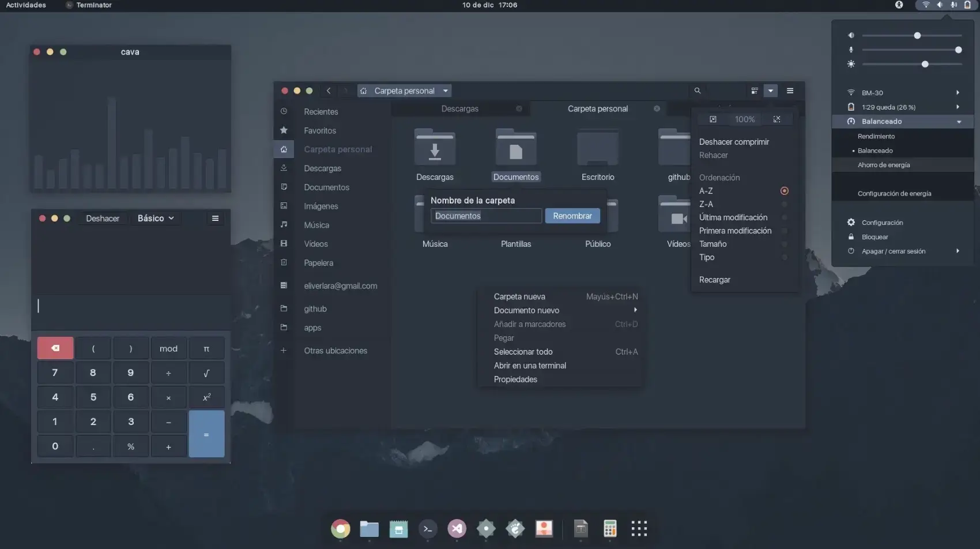Viewport: 980px width, 549px height.
Task: Click the search icon in file manager
Action: pos(697,91)
